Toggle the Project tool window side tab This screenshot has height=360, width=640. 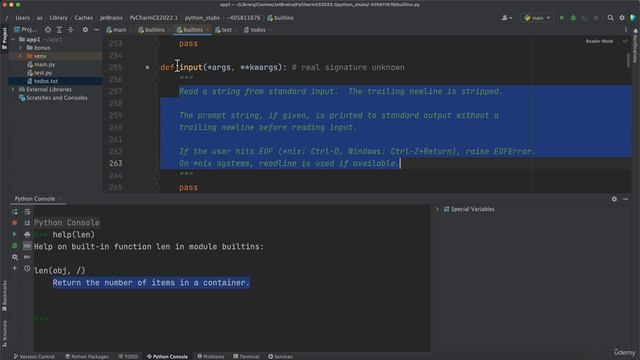(x=4, y=39)
